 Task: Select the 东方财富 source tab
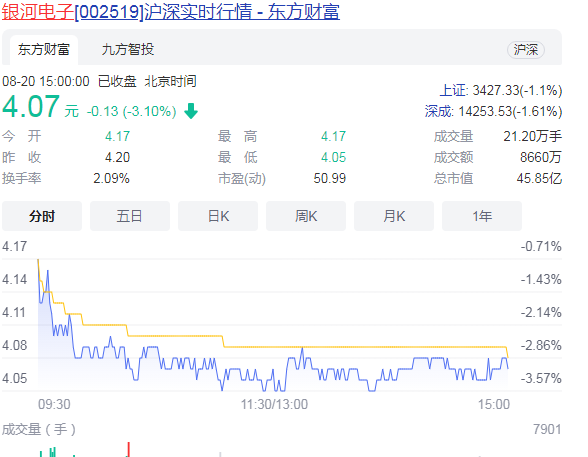[x=44, y=49]
